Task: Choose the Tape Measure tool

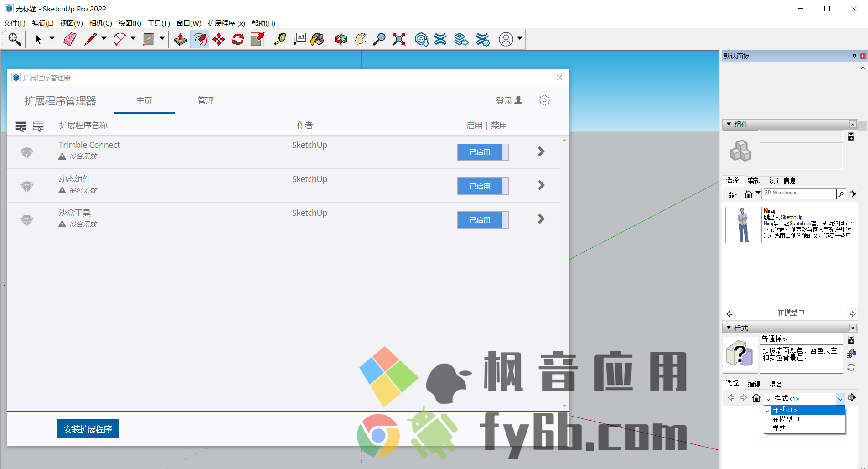Action: pyautogui.click(x=280, y=39)
